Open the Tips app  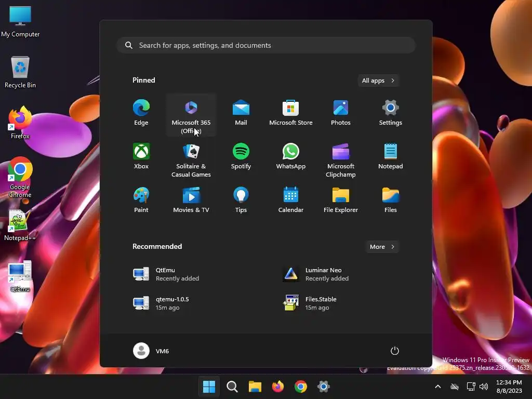(241, 200)
